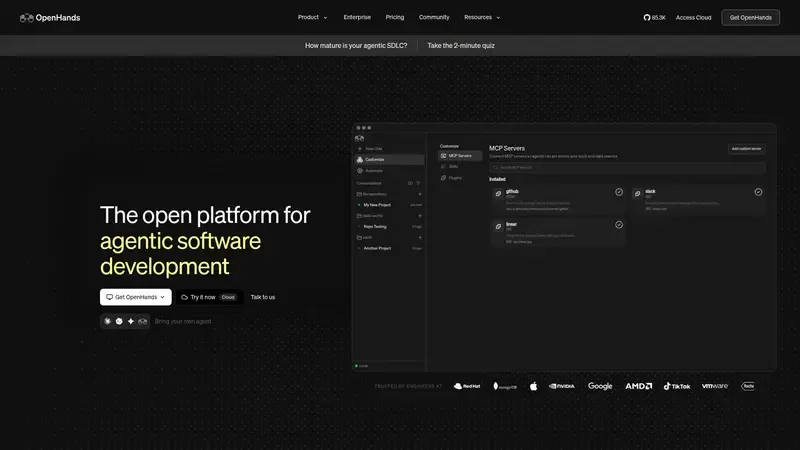Click the How mature is your agentic SDLC? text
Image resolution: width=800 pixels, height=450 pixels.
click(356, 45)
